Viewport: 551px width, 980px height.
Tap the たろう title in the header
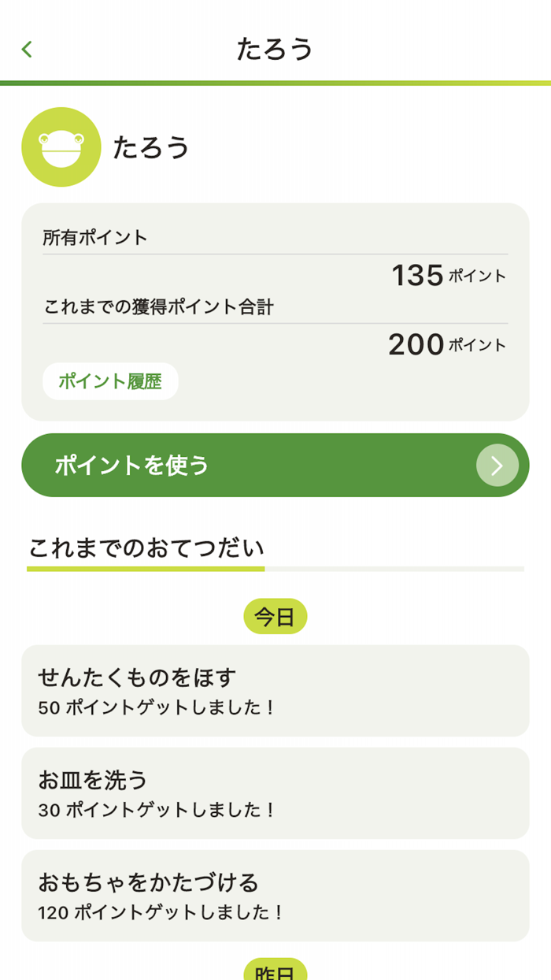click(275, 49)
